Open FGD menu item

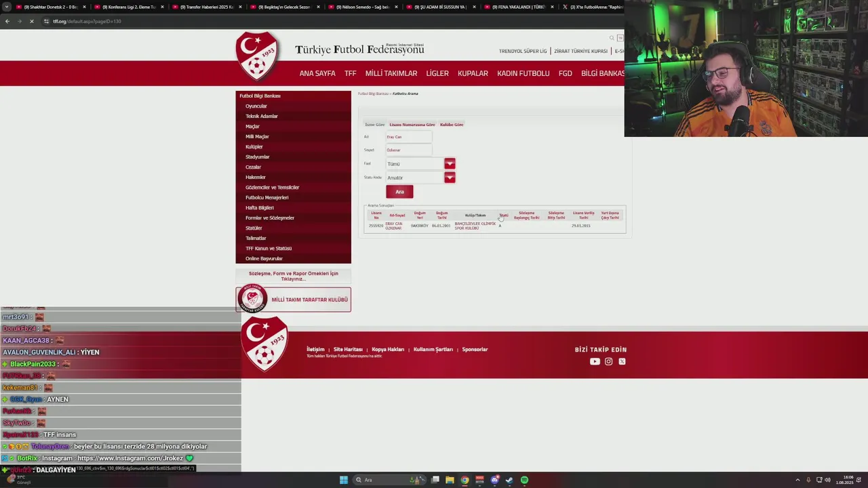coord(566,73)
